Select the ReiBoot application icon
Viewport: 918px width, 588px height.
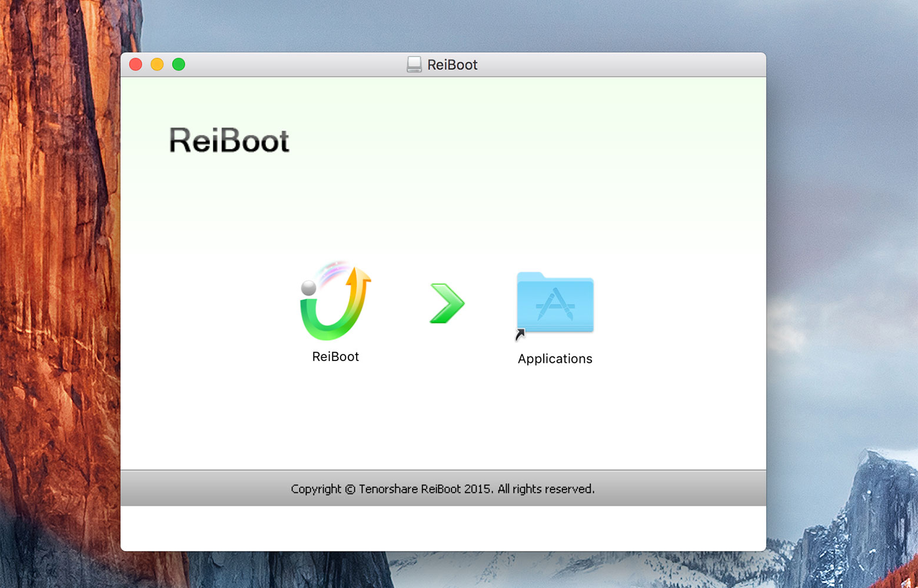point(335,300)
